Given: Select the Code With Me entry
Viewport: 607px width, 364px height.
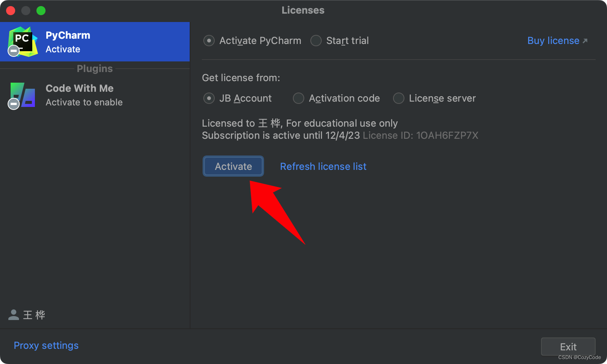Looking at the screenshot, I should click(x=95, y=96).
